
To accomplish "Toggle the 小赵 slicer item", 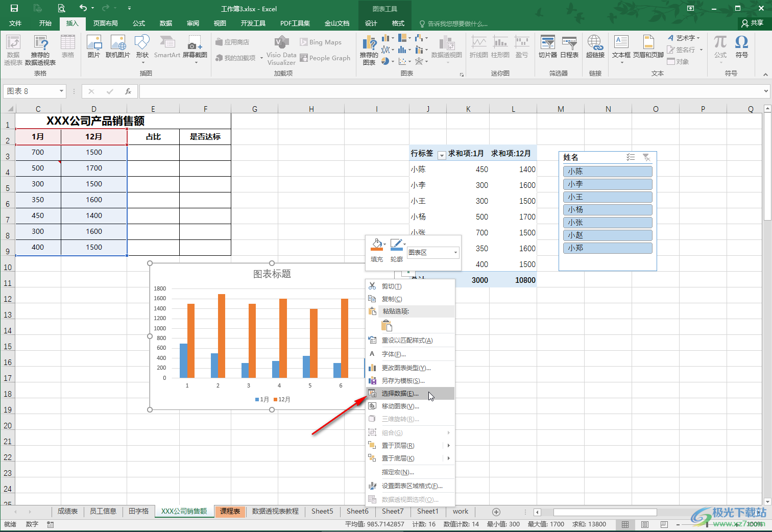I will pyautogui.click(x=608, y=235).
